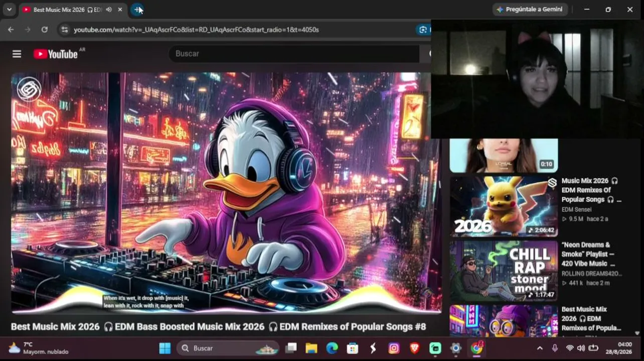Screen dimensions: 644x361
Task: Click the page scrollbar down arrow
Action: pos(637,333)
